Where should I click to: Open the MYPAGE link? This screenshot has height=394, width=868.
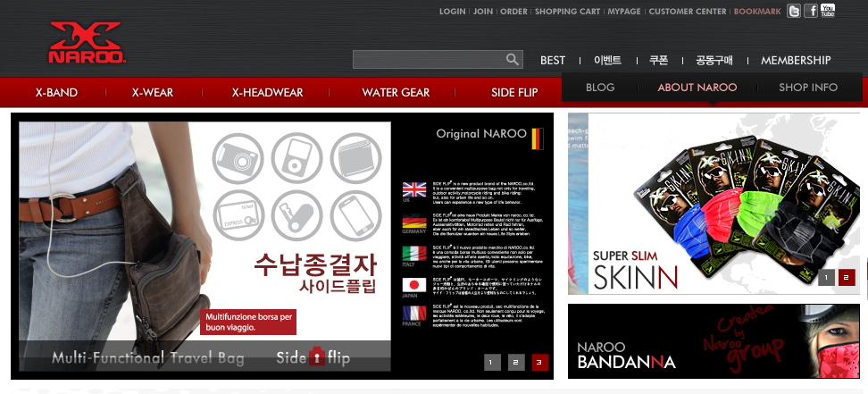pos(624,11)
